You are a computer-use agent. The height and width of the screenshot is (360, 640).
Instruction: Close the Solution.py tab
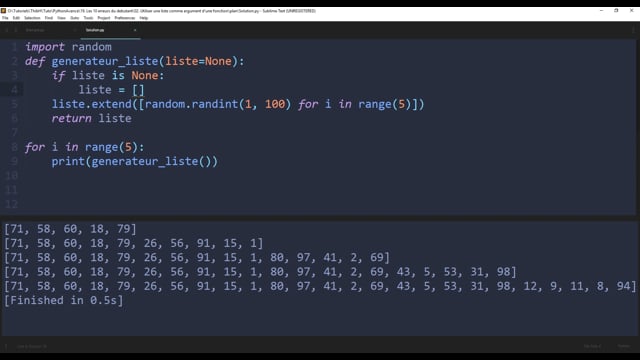(x=135, y=30)
